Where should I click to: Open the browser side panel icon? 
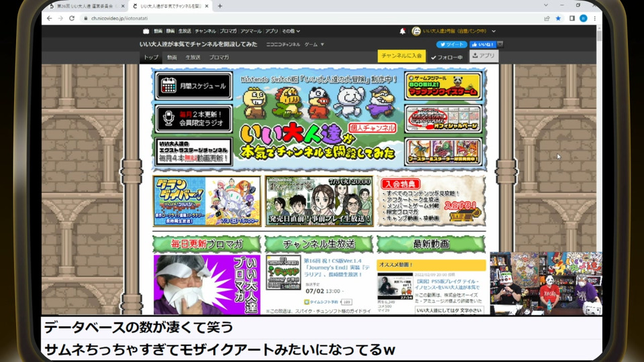click(x=572, y=19)
